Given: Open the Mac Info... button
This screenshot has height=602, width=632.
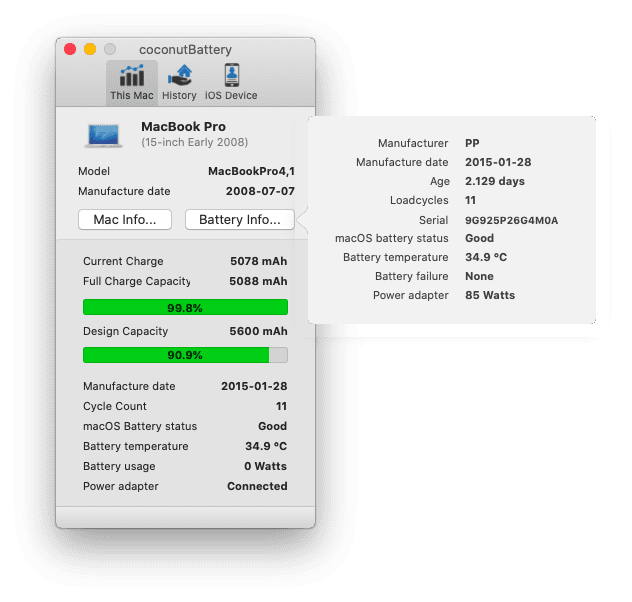Looking at the screenshot, I should [125, 220].
